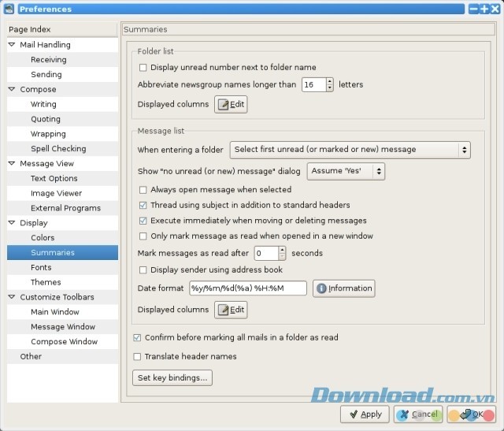Click the Preferences window title bar icon
The width and height of the screenshot is (504, 431).
[9, 9]
